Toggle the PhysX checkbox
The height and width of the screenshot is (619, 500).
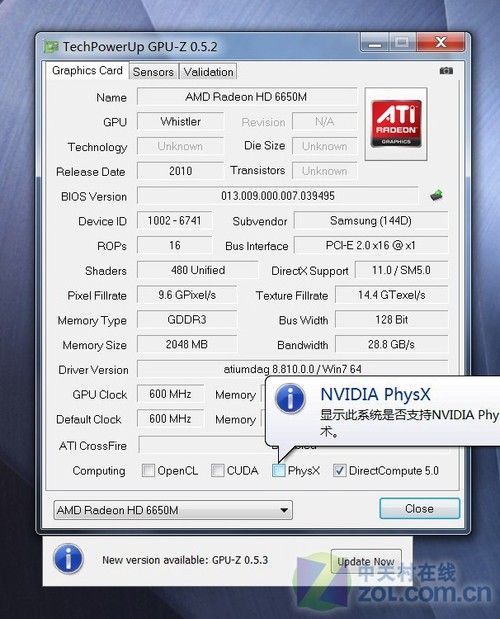coord(279,470)
